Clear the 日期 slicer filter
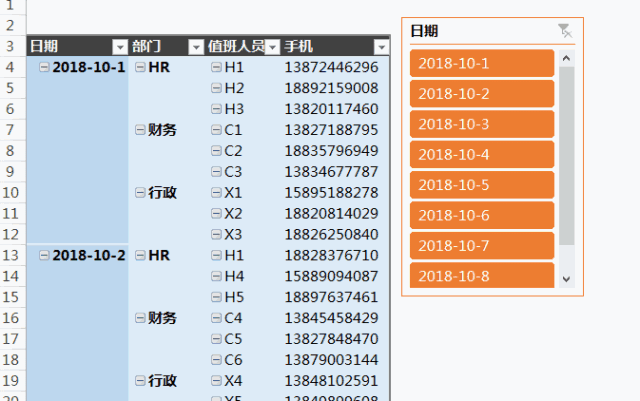640x401 pixels. pos(565,31)
